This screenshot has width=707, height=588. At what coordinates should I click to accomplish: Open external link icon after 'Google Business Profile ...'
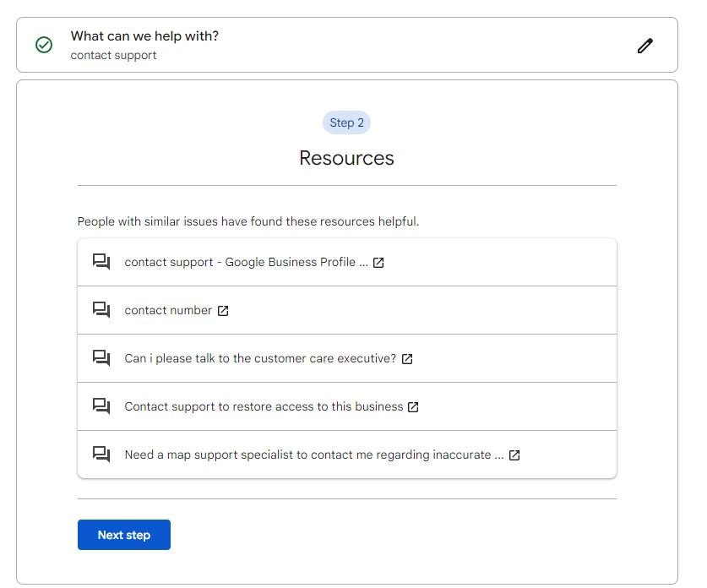[x=378, y=263]
